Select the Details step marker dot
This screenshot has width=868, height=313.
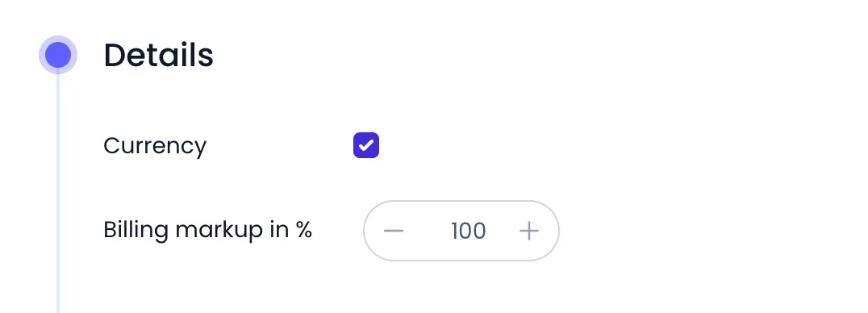pyautogui.click(x=58, y=55)
